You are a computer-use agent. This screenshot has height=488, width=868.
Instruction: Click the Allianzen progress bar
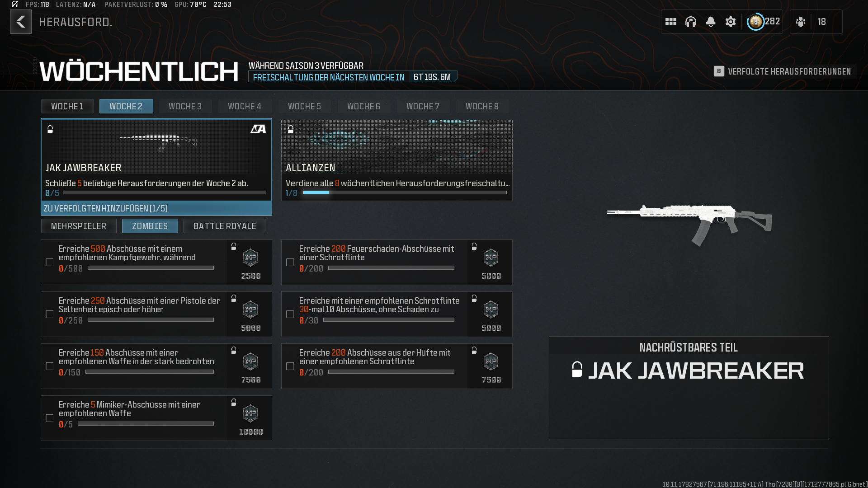(405, 193)
